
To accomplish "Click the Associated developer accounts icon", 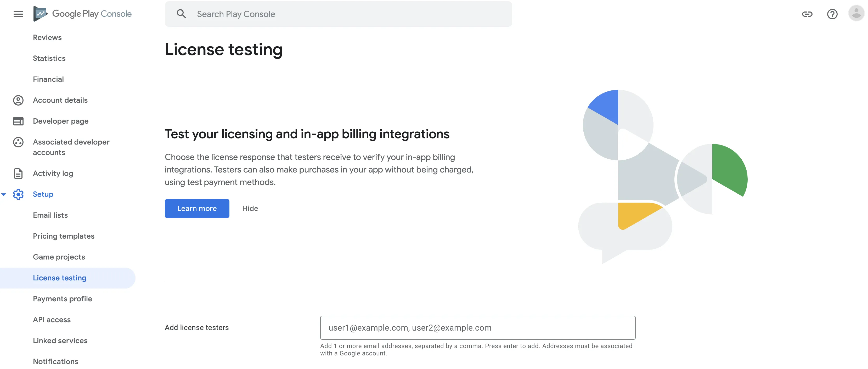I will pos(18,142).
